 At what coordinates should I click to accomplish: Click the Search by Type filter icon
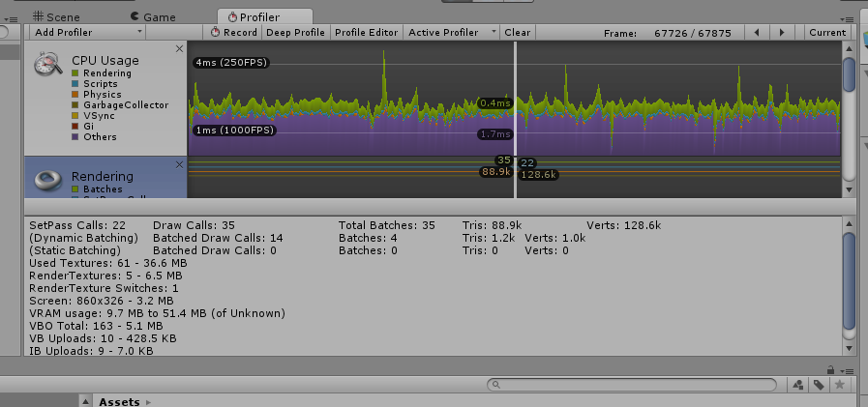(x=797, y=385)
